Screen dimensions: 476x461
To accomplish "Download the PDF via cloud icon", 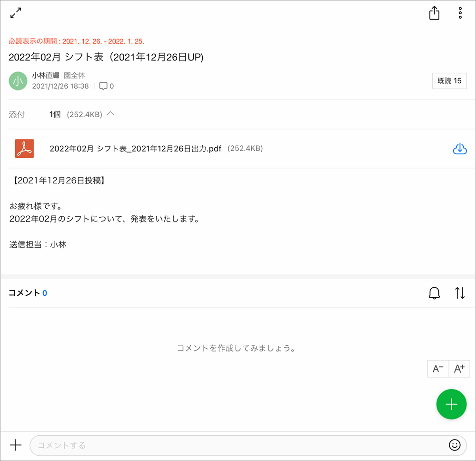I will pyautogui.click(x=459, y=149).
